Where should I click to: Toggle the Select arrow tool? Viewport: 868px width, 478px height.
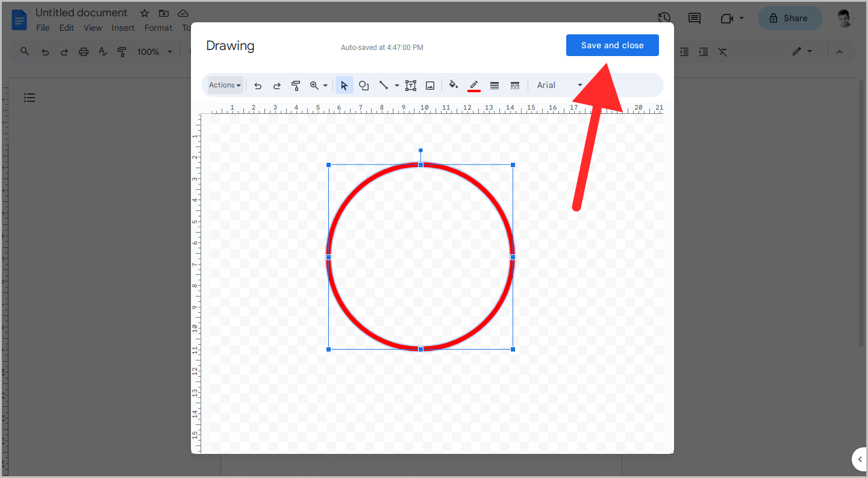coord(344,85)
